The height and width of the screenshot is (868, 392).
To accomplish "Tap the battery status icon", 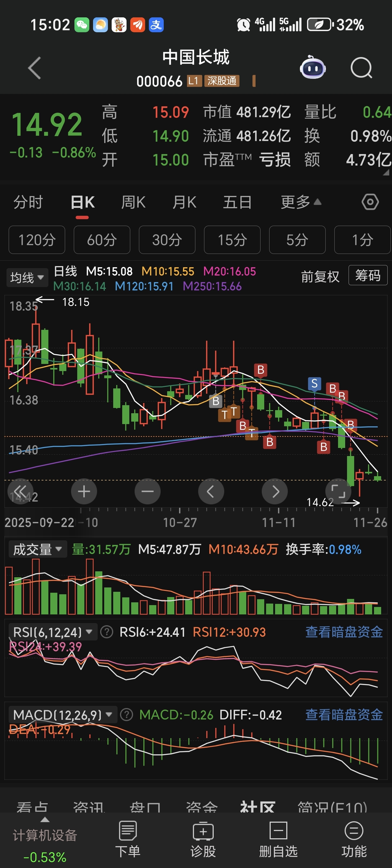I will [320, 24].
